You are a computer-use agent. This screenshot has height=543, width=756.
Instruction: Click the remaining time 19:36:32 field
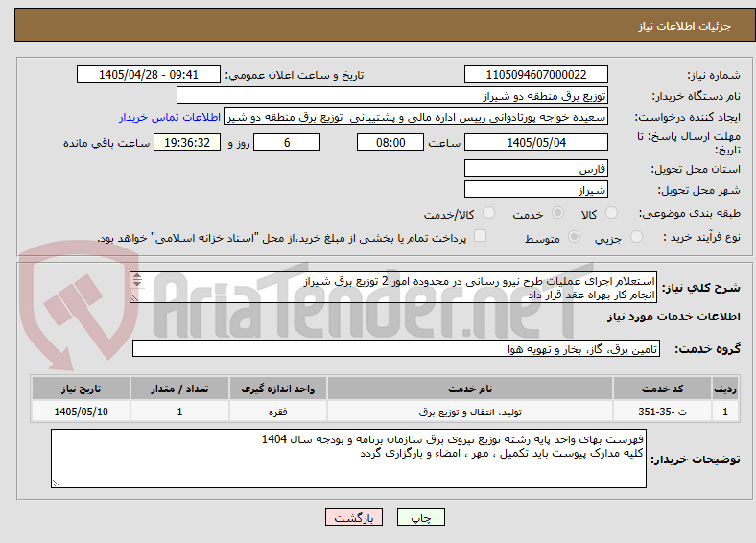click(187, 142)
